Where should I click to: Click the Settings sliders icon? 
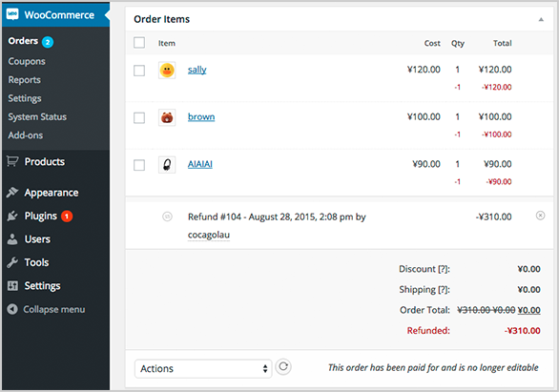(12, 285)
